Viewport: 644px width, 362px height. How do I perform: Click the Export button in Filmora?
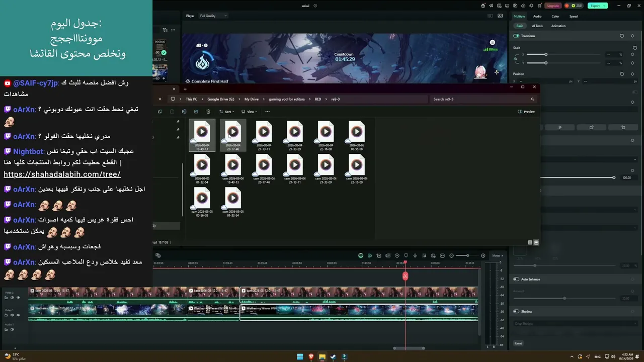point(598,6)
